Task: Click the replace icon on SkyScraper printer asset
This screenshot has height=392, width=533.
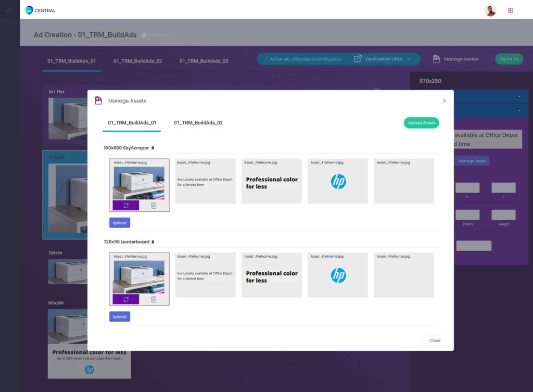Action: click(126, 206)
